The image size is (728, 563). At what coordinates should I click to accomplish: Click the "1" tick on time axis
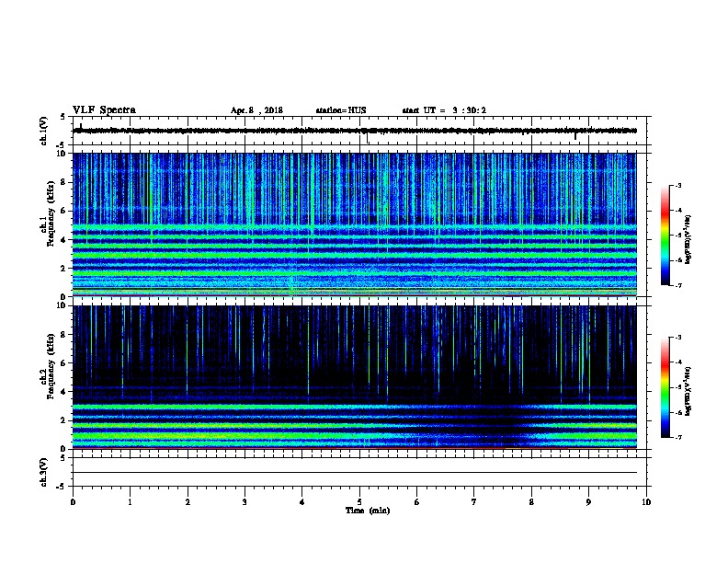coord(130,502)
